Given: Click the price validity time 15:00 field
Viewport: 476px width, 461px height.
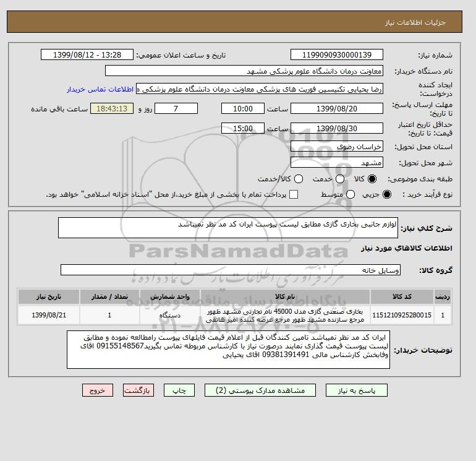Looking at the screenshot, I should [x=243, y=128].
